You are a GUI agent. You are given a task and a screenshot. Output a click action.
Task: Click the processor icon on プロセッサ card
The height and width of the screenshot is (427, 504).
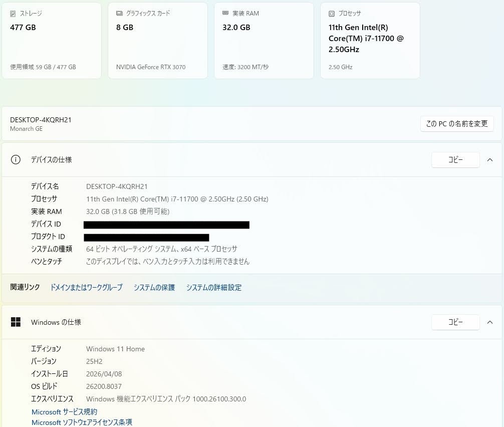(x=331, y=14)
